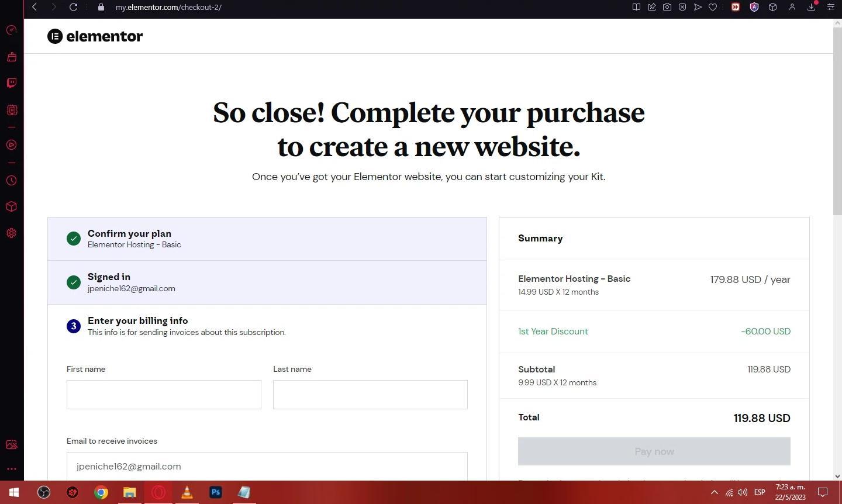Show hidden system tray icons

pos(714,492)
